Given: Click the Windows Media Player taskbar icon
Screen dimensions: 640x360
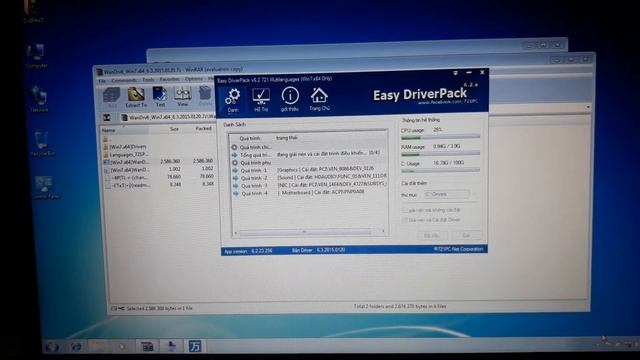Looking at the screenshot, I should 122,347.
